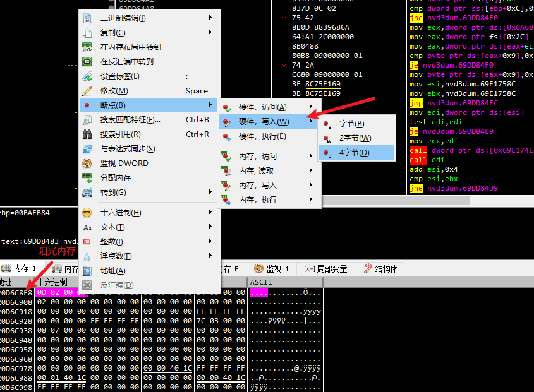Choose 2字节(W) hardware write size
This screenshot has height=392, width=534.
pyautogui.click(x=356, y=138)
